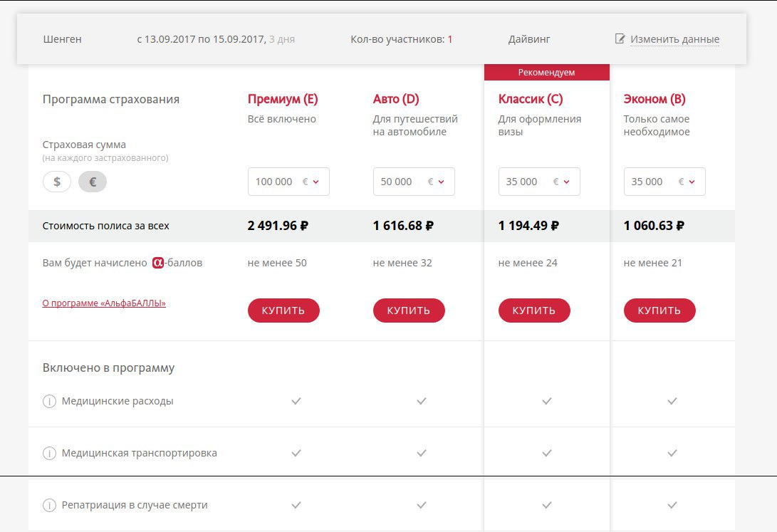
Task: Click Классик checkmark in Репатриация row
Action: 547,505
